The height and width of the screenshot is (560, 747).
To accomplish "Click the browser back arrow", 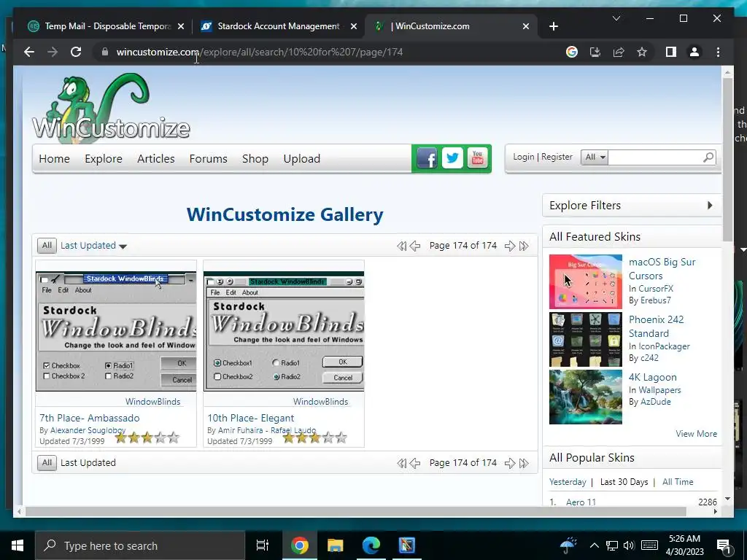I will tap(29, 52).
